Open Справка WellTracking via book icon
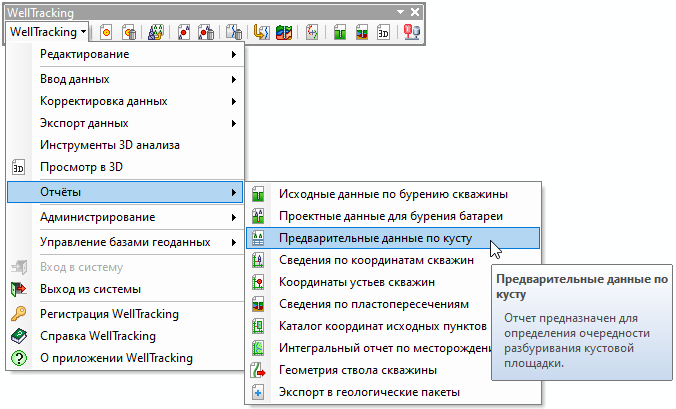 pos(17,336)
